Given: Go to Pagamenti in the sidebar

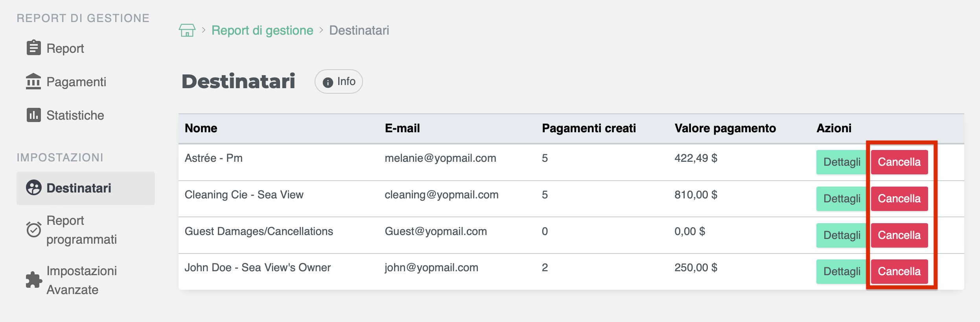Looking at the screenshot, I should 76,82.
